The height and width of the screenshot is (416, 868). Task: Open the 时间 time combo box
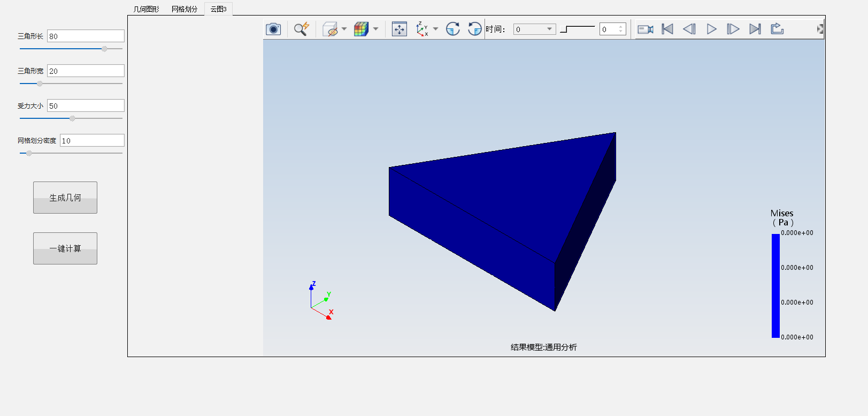point(534,29)
